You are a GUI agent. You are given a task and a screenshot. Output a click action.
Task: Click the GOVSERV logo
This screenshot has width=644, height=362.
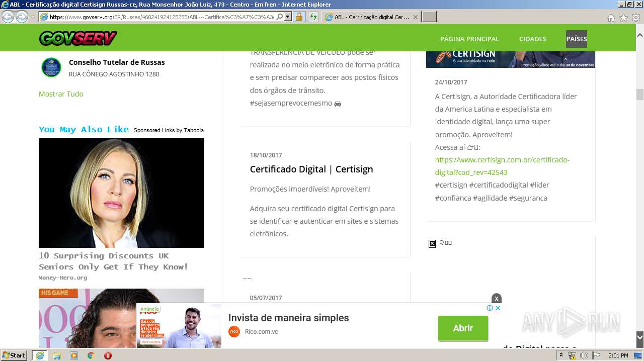tap(78, 38)
